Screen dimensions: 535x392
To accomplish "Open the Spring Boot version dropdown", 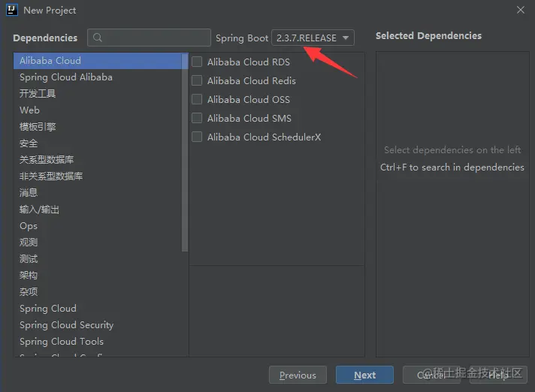I will 313,38.
